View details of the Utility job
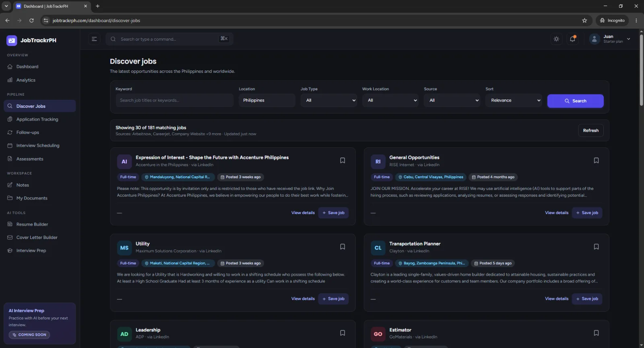Screen dimensions: 644x348 point(303,299)
